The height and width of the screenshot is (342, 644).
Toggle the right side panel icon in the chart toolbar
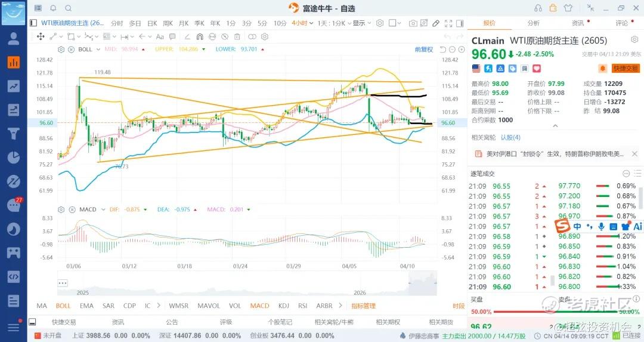460,23
